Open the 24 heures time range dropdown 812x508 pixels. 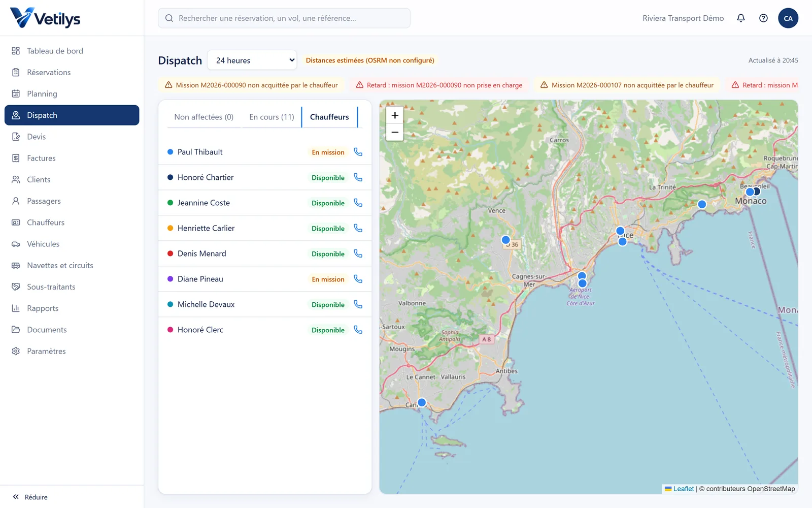(253, 60)
